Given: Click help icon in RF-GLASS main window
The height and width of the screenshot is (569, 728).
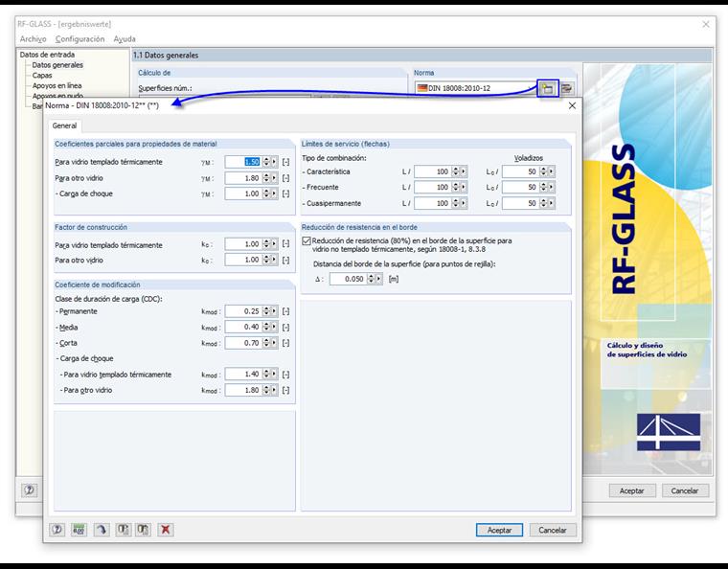Looking at the screenshot, I should pos(30,490).
